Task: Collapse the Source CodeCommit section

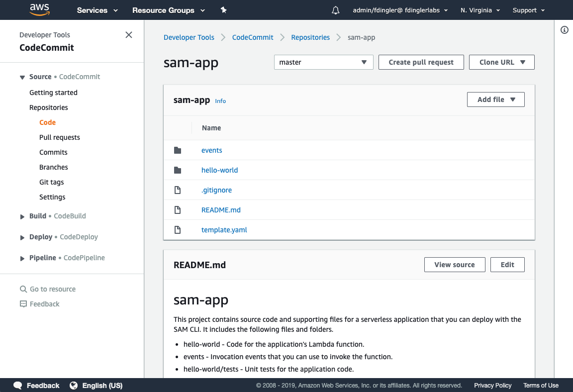Action: 22,77
